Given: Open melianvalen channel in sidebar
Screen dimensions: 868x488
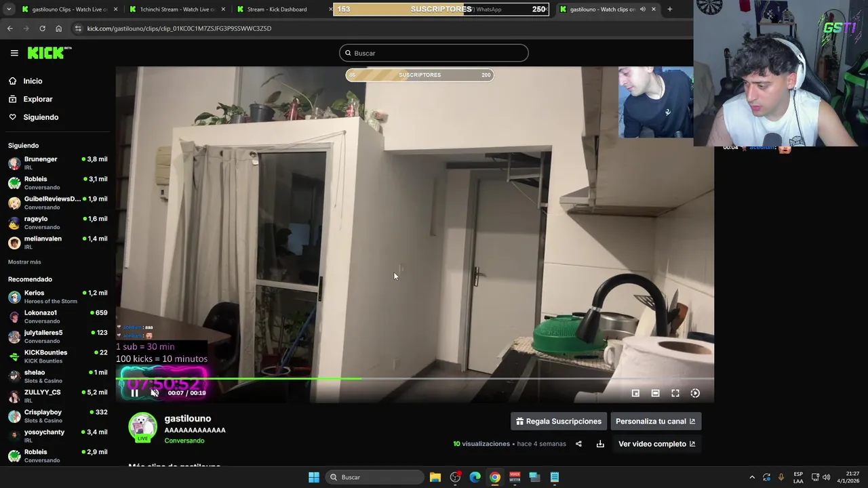Looking at the screenshot, I should (x=58, y=242).
